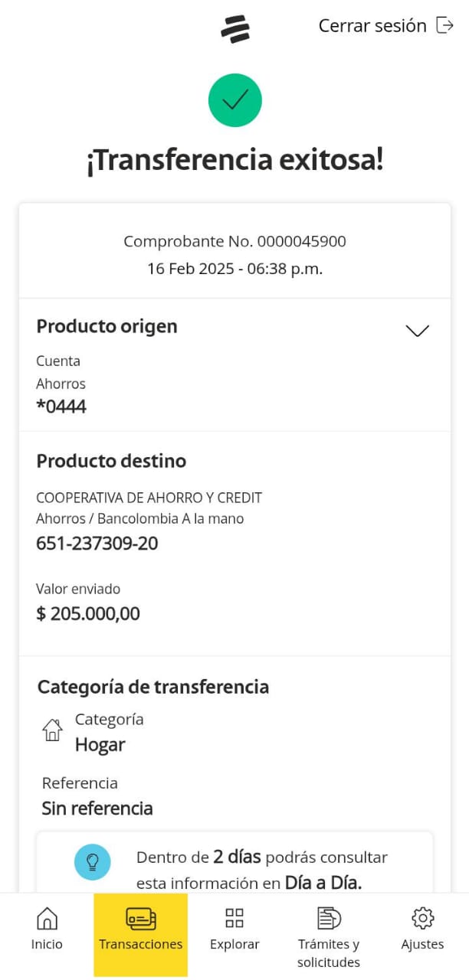Screen dimensions: 469x980
Task: Click the Sin referencia reference value
Action: click(x=97, y=808)
